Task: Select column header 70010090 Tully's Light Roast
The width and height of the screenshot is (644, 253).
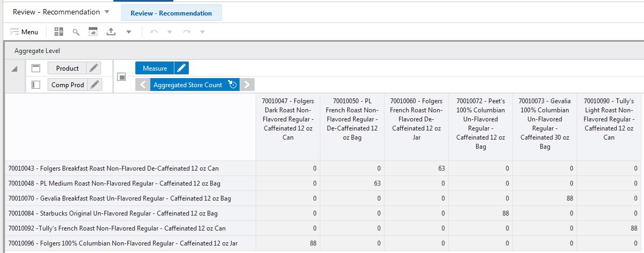Action: [x=610, y=127]
